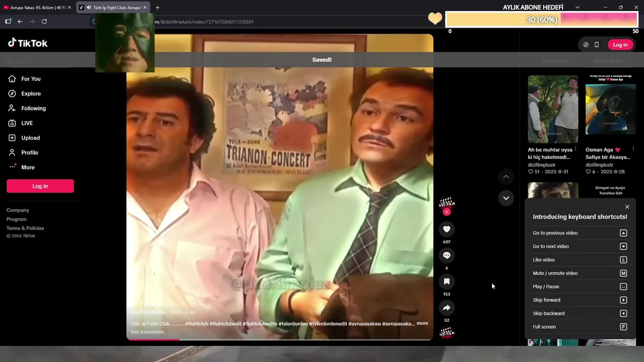The height and width of the screenshot is (362, 644).
Task: Open the TikTok logo home link
Action: [28, 43]
